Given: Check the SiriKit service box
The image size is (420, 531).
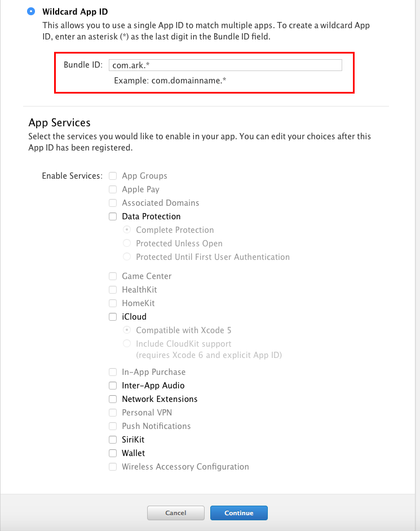Looking at the screenshot, I should 113,440.
